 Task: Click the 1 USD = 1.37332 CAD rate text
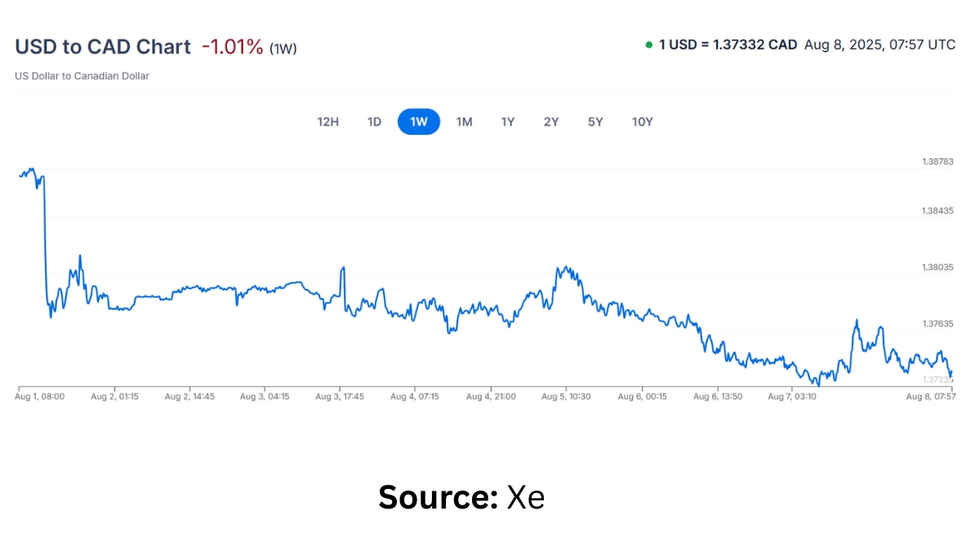728,45
